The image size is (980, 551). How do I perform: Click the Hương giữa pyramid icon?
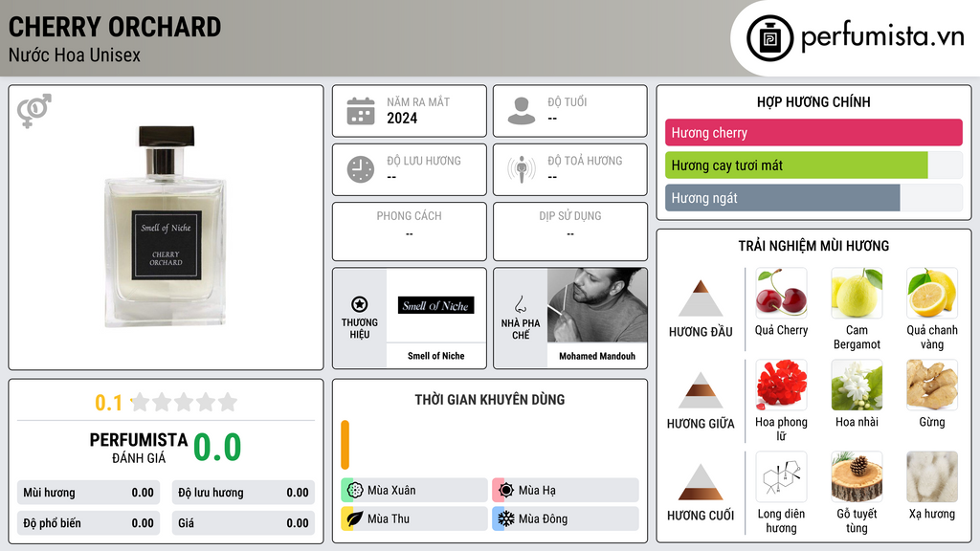point(701,390)
